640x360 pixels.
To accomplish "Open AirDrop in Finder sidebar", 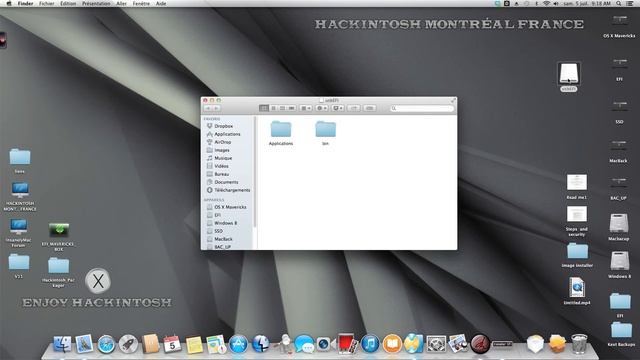I will tap(223, 142).
